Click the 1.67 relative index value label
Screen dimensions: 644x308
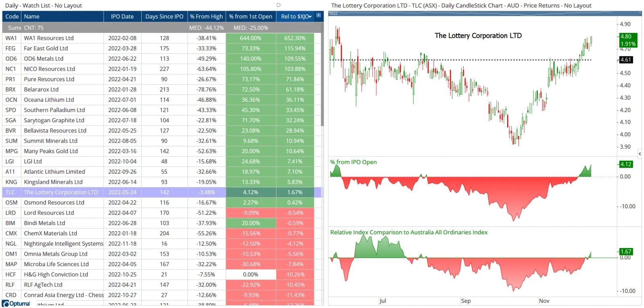coord(626,251)
